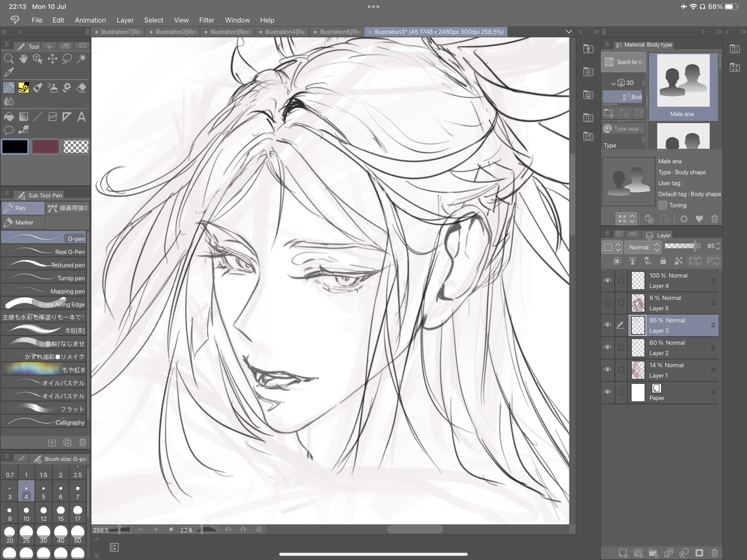Click the lock layer icon

pos(663,261)
